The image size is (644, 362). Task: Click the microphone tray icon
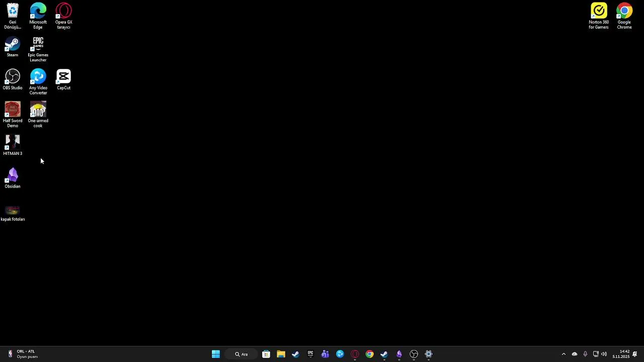585,354
